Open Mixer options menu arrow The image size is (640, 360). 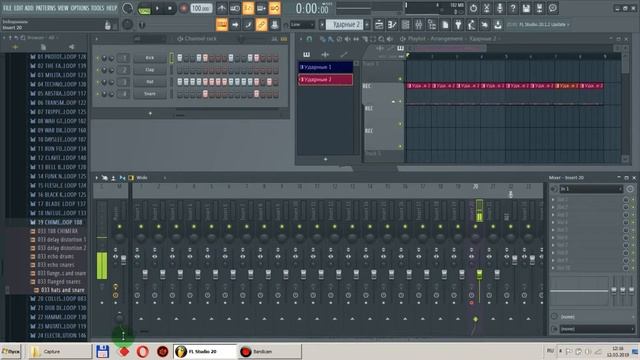(97, 178)
